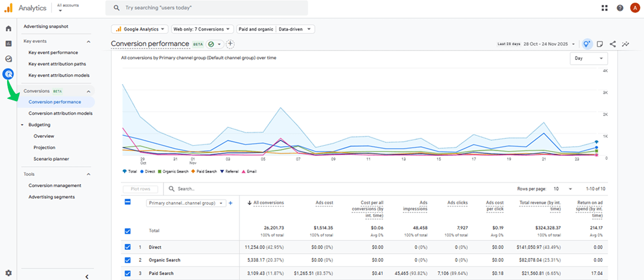Image resolution: width=644 pixels, height=280 pixels.
Task: Open the Primary channel group dimension dropdown
Action: click(186, 203)
